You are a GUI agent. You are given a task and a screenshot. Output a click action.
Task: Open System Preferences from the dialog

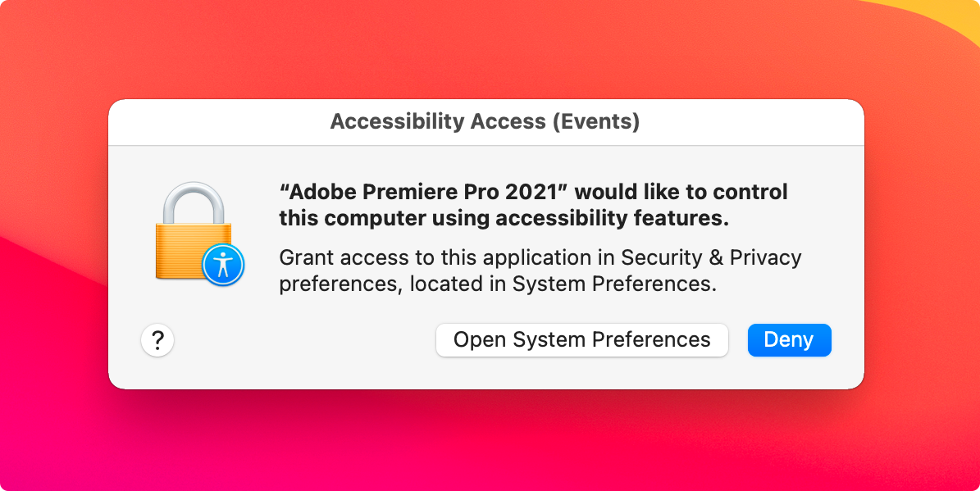[x=582, y=340]
